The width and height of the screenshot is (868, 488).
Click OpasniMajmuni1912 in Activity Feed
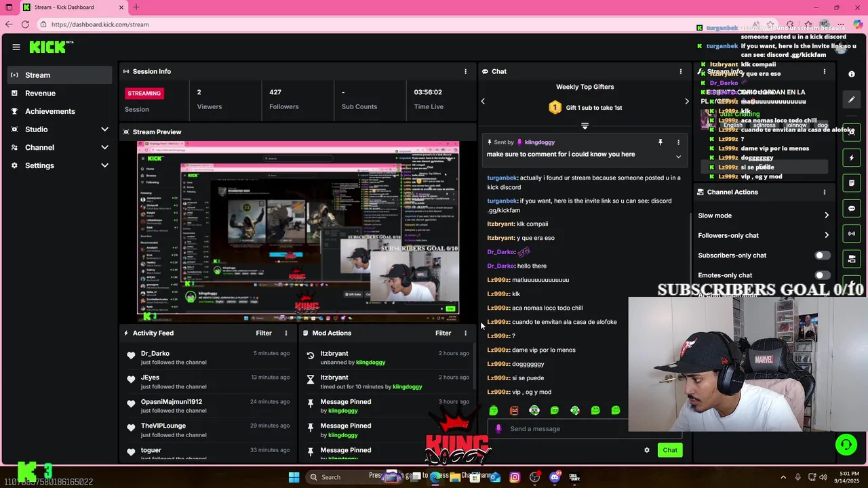point(172,402)
